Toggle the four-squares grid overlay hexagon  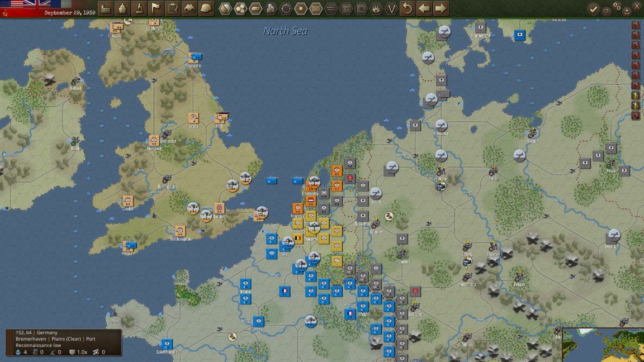pyautogui.click(x=346, y=8)
